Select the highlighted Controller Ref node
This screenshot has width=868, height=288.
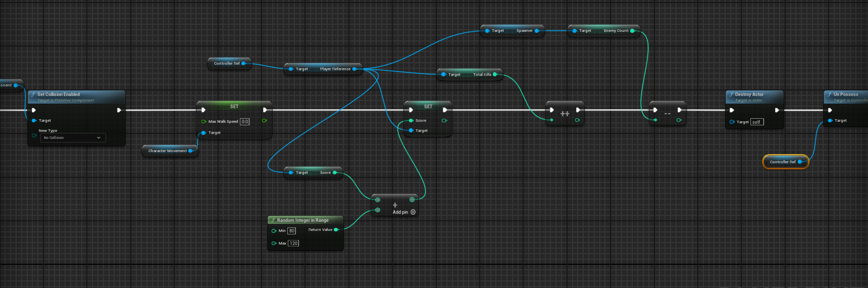[786, 162]
